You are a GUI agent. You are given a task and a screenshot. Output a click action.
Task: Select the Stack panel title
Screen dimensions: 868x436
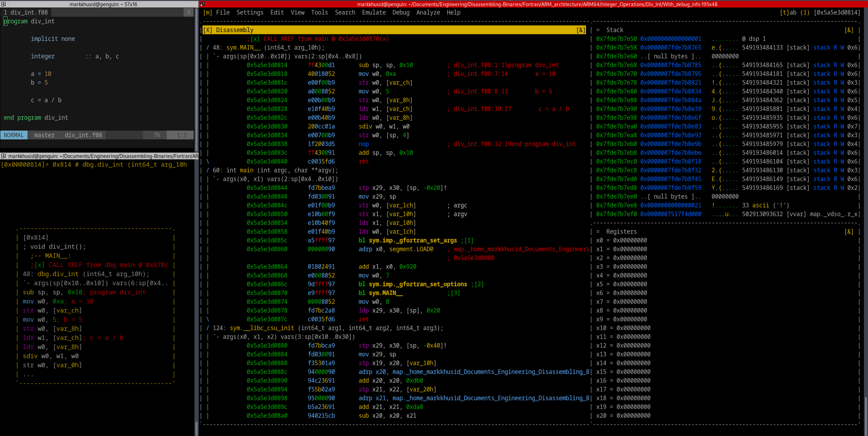(x=615, y=30)
